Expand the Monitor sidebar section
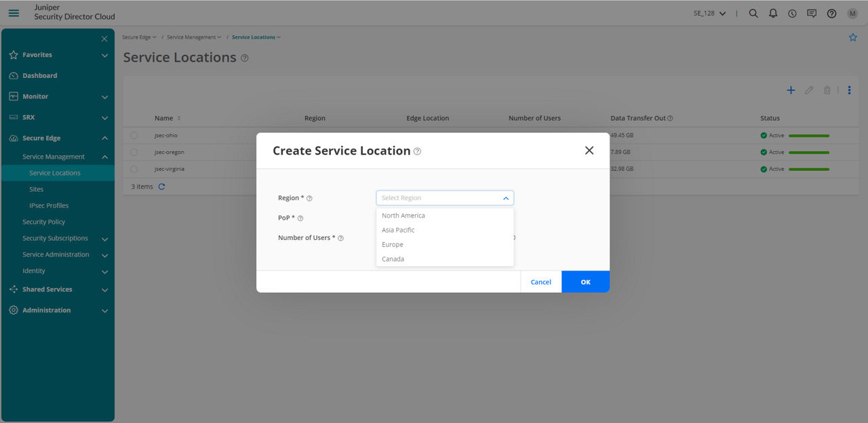Viewport: 868px width, 423px height. 35,96
